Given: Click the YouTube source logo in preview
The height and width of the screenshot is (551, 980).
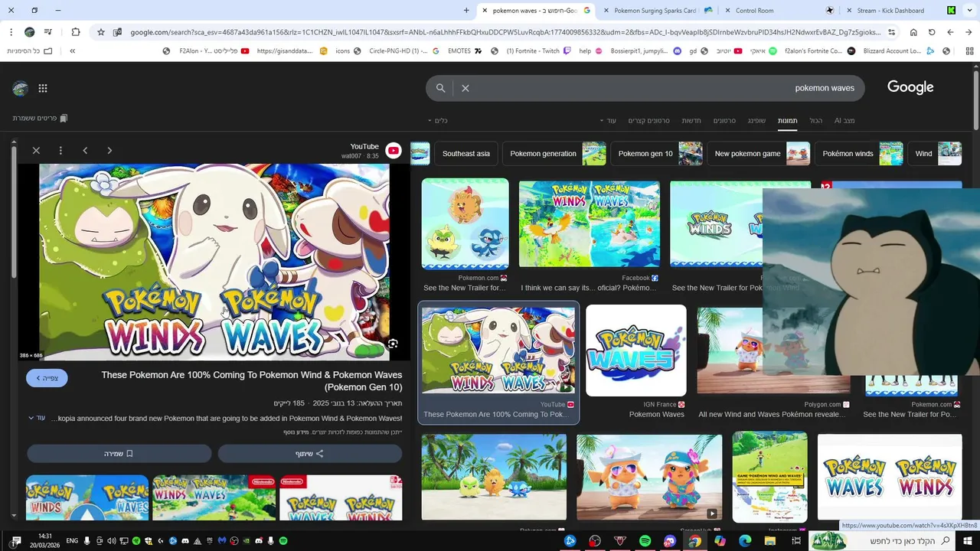Looking at the screenshot, I should tap(394, 151).
